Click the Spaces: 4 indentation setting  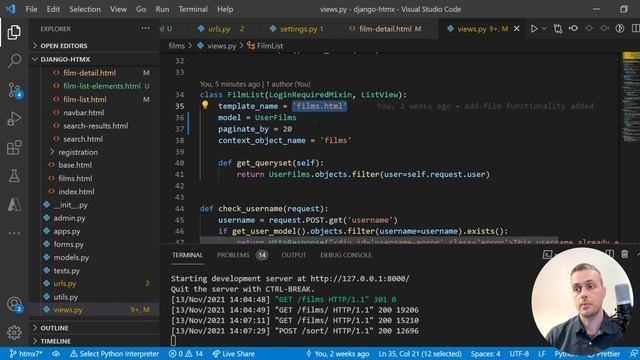(x=485, y=353)
